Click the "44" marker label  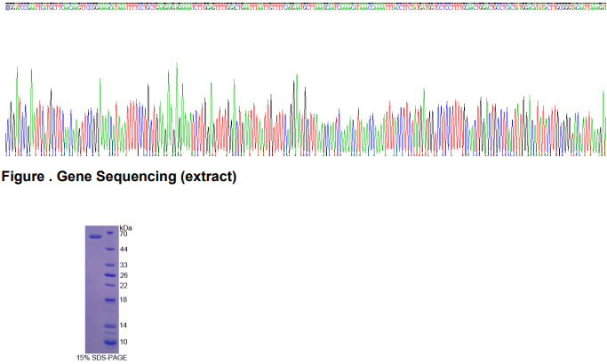[x=124, y=249]
